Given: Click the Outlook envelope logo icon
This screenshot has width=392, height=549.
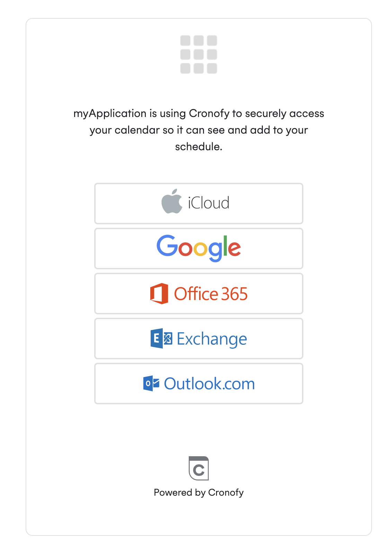Looking at the screenshot, I should (x=151, y=383).
